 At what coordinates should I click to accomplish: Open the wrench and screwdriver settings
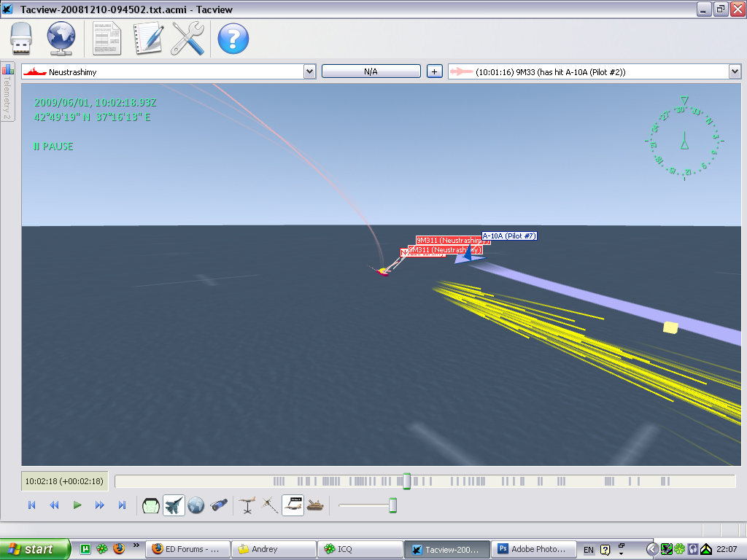(187, 39)
